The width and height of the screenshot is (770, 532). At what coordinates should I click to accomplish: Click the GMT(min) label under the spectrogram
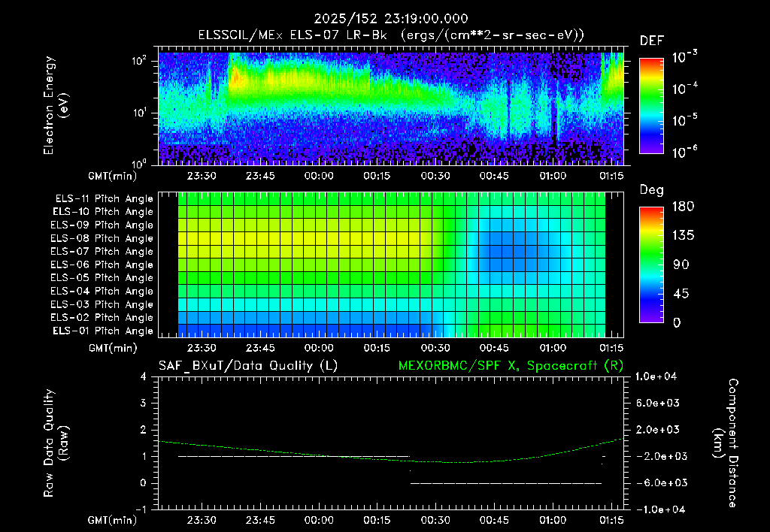113,176
